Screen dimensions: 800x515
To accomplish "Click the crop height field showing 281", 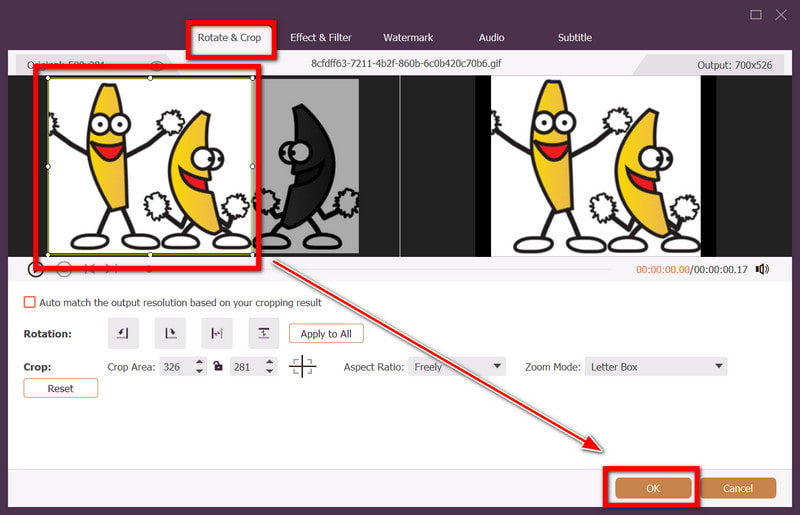I will tap(243, 367).
